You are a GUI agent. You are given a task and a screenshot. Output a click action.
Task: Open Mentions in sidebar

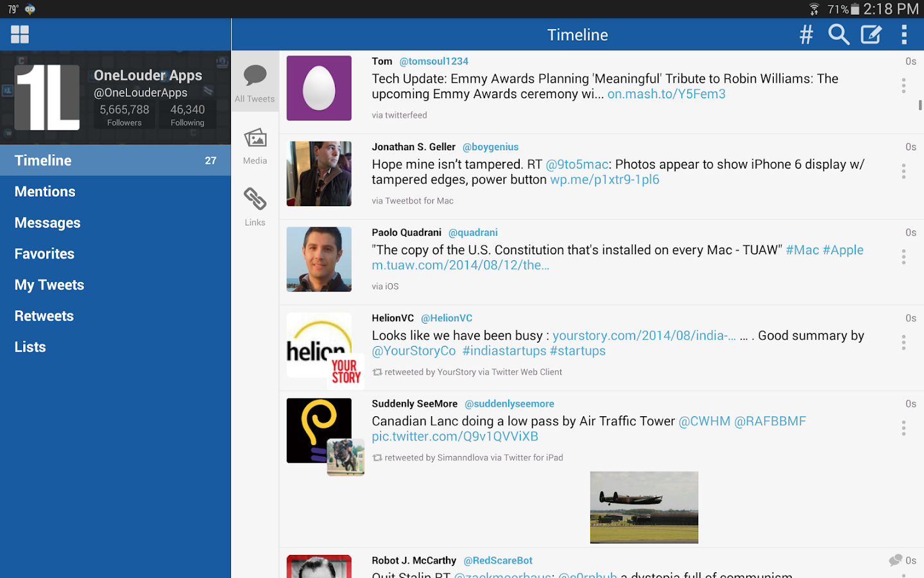coord(116,191)
